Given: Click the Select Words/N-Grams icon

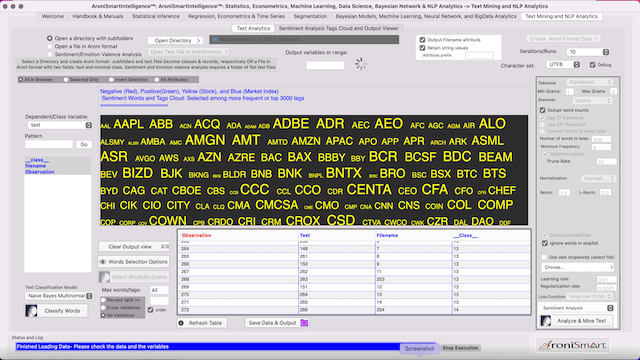Looking at the screenshot, I should [104, 277].
